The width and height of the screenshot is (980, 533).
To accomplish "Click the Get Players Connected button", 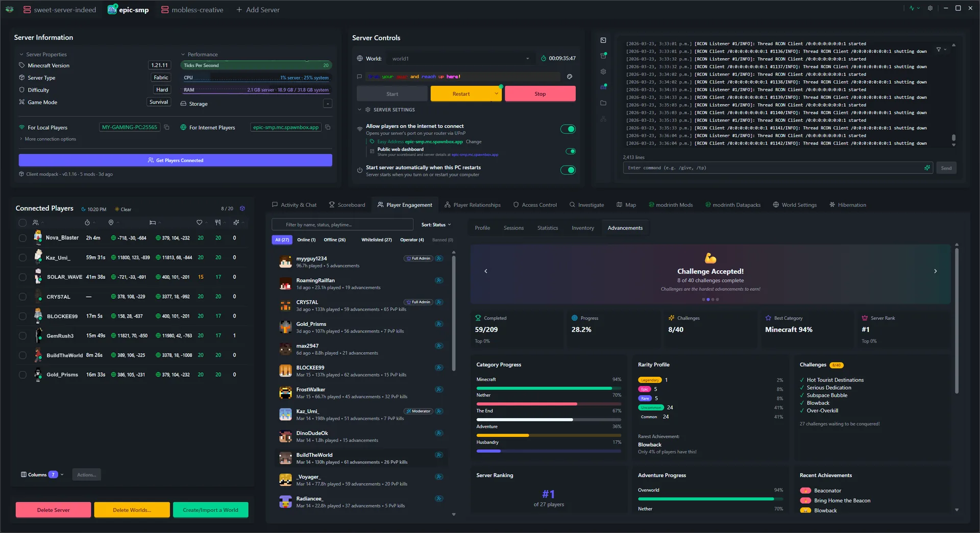I will tap(175, 160).
